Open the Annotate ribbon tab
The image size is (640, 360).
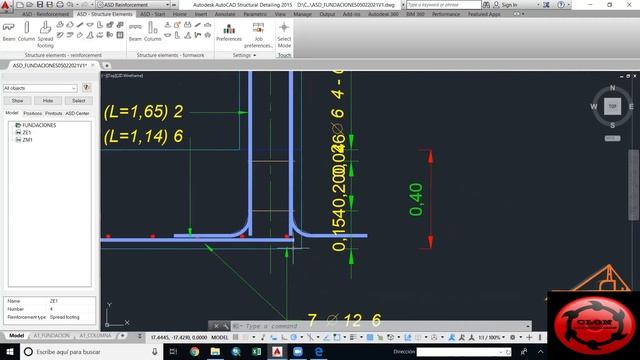[225, 14]
